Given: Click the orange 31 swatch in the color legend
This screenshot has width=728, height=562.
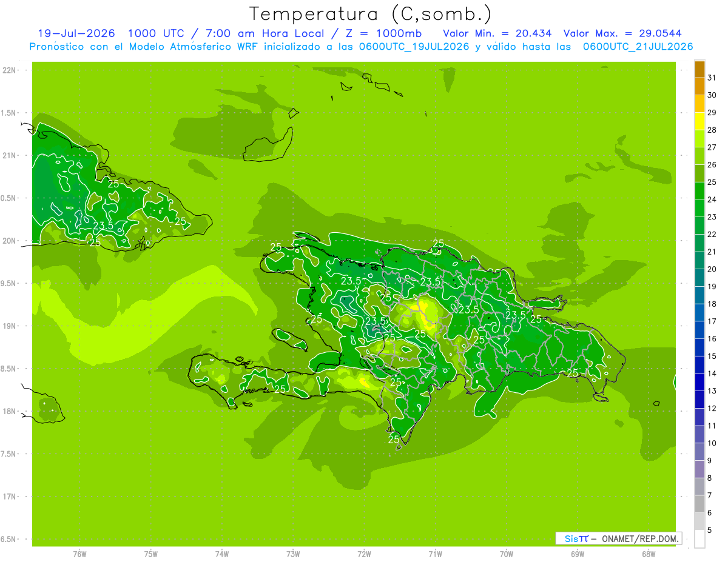Looking at the screenshot, I should tap(699, 70).
